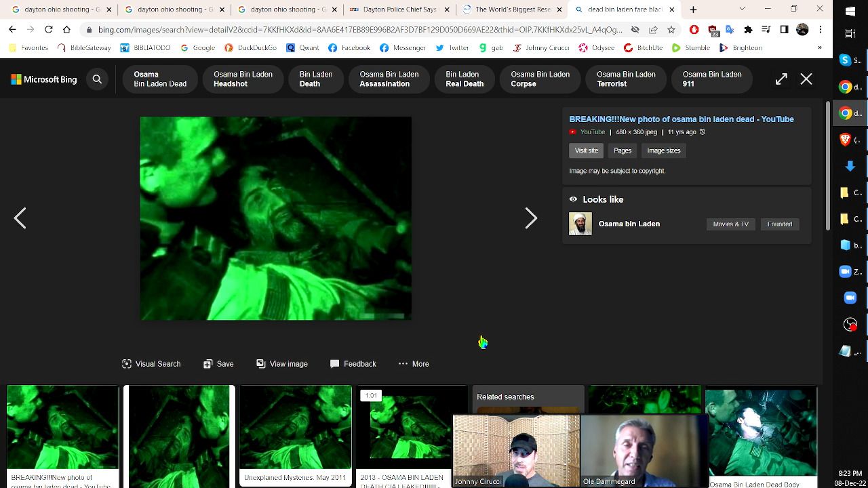This screenshot has height=488, width=868.
Task: Expand image to full-screen view
Action: point(781,79)
